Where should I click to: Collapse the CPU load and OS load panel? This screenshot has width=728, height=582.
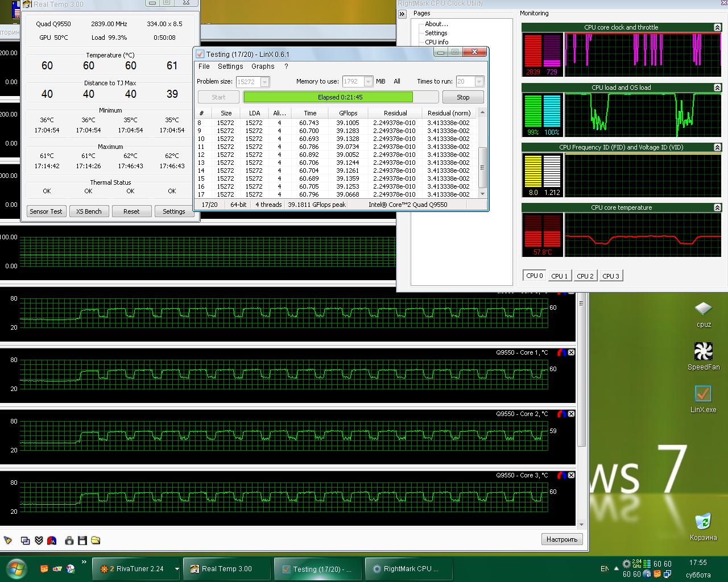(x=717, y=88)
